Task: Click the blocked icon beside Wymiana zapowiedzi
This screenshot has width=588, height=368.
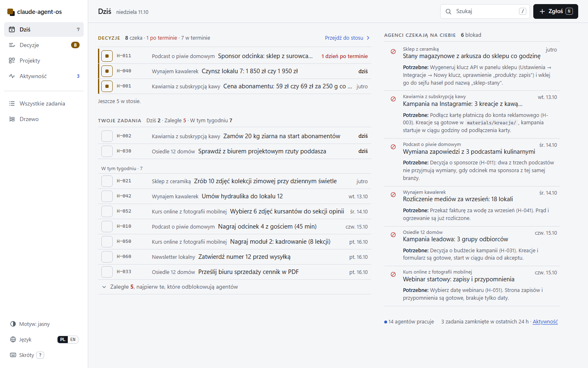Action: click(x=393, y=147)
